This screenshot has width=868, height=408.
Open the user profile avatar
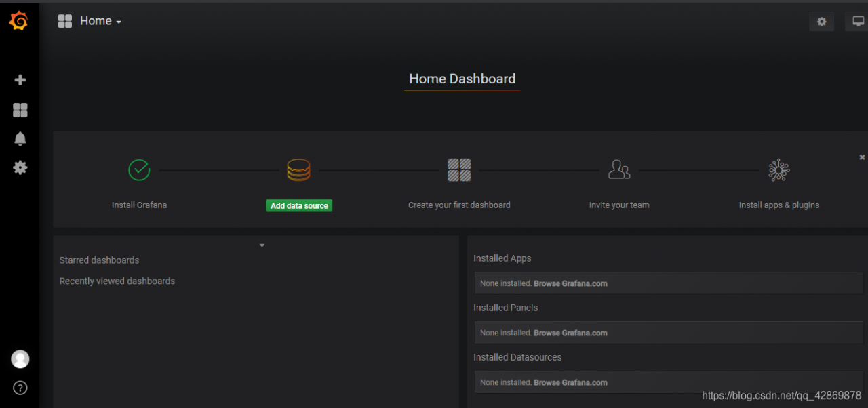pyautogui.click(x=20, y=359)
